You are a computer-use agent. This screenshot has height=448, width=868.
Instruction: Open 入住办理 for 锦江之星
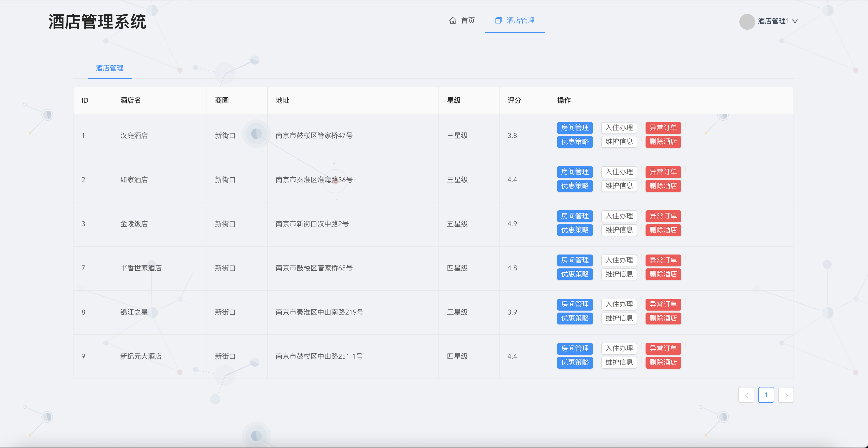click(x=619, y=304)
